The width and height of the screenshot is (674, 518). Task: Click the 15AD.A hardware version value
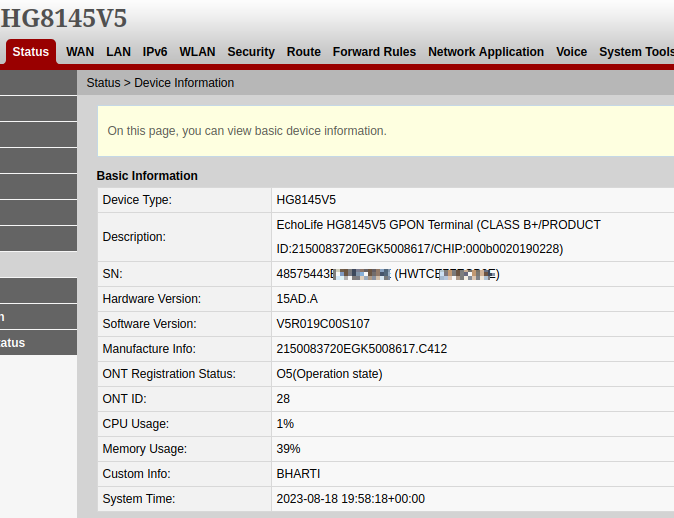(x=297, y=299)
